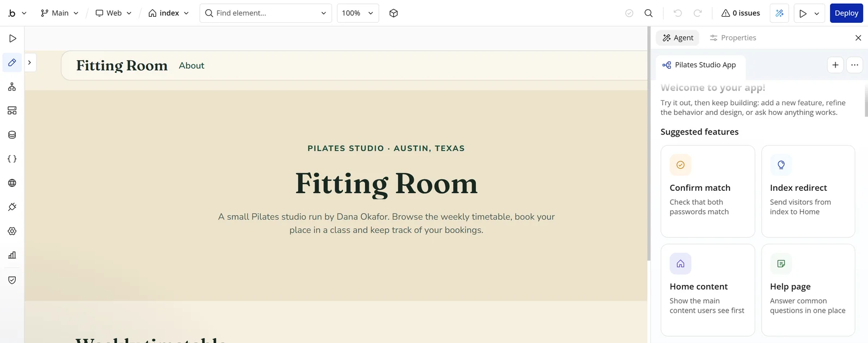
Task: Select the Pilates Studio App chat tab
Action: (x=700, y=65)
